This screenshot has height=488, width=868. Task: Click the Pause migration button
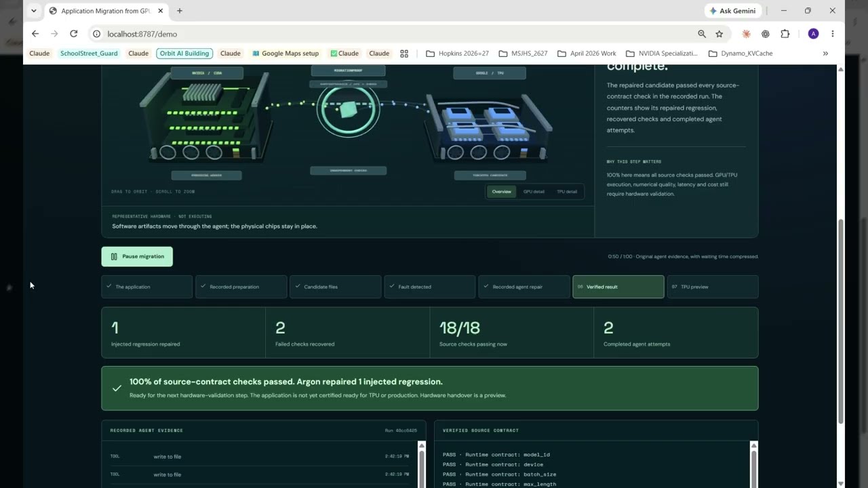point(137,256)
